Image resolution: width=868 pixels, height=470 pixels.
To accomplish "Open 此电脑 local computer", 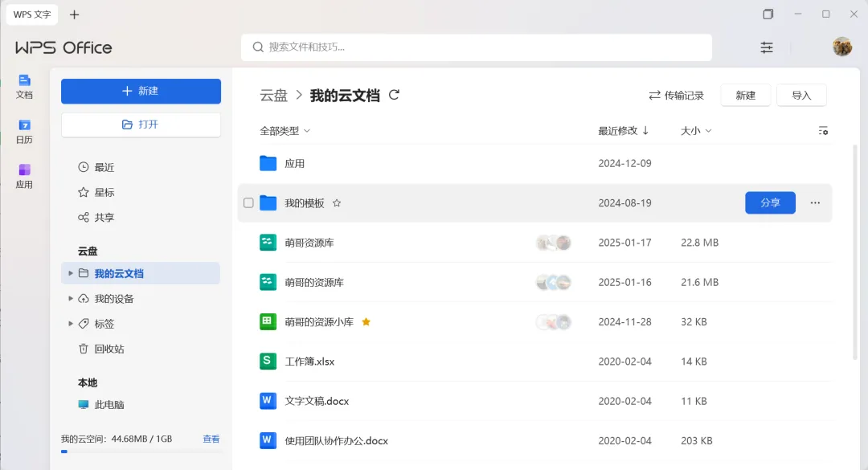I will [x=101, y=405].
